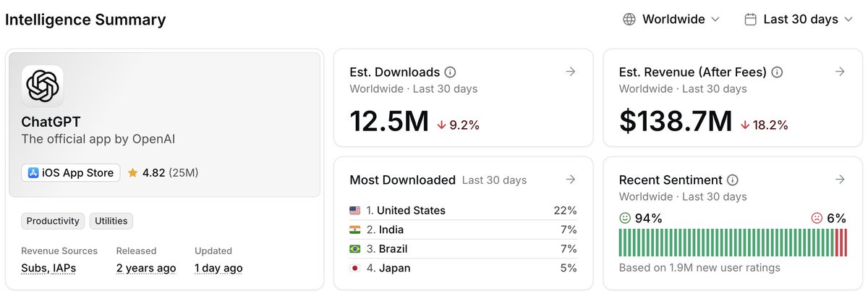Image resolution: width=868 pixels, height=294 pixels.
Task: Select the '3. Brazil' row text
Action: (x=388, y=249)
